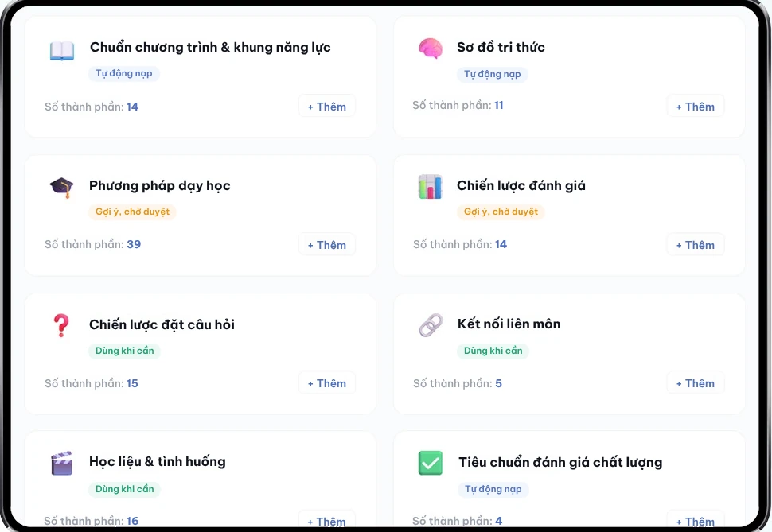The image size is (772, 532).
Task: Click Thêm in Chiến lược đánh giá card
Action: pyautogui.click(x=695, y=245)
